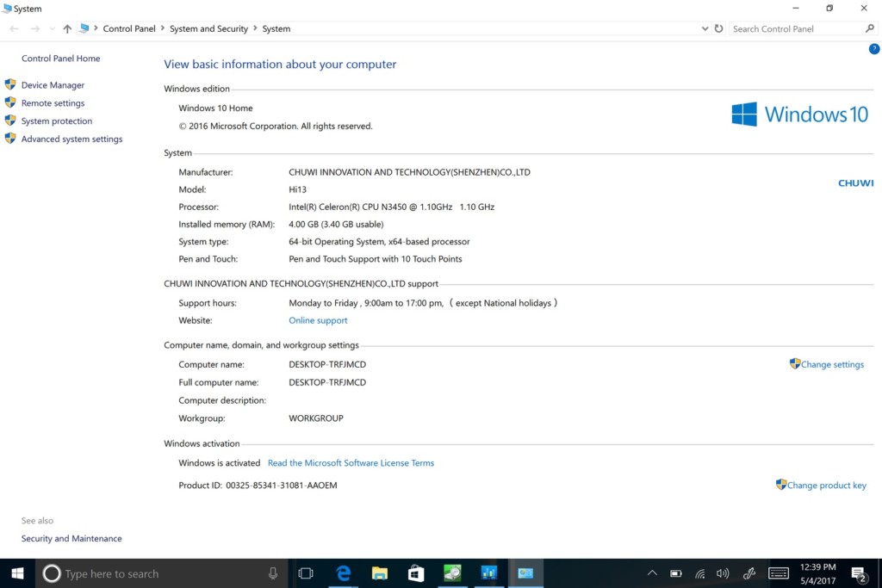Open Microsoft Store from taskbar
The image size is (882, 588).
(416, 573)
